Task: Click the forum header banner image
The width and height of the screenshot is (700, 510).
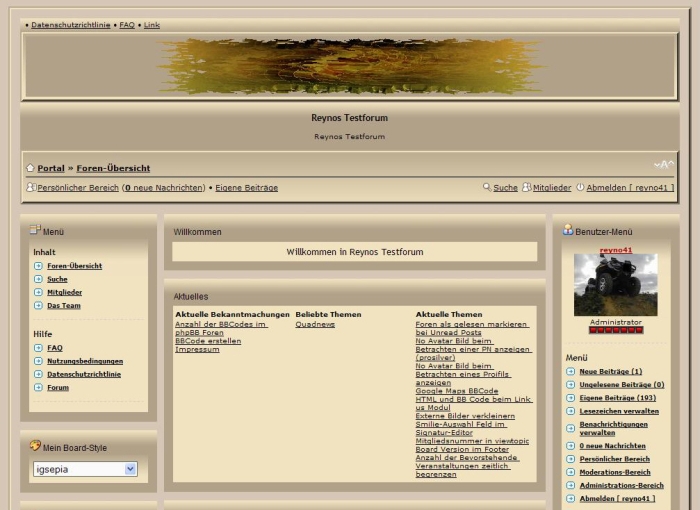Action: pyautogui.click(x=349, y=66)
